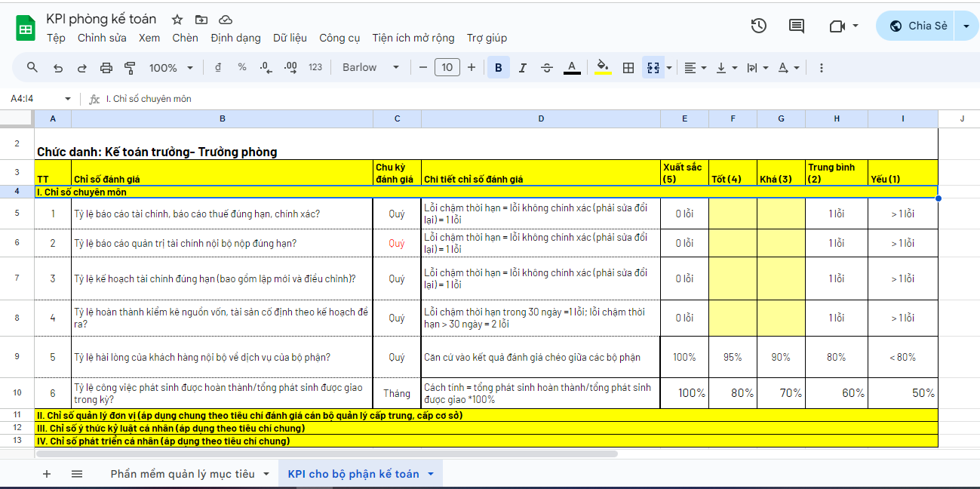Toggle bold formatting button
The width and height of the screenshot is (980, 489).
point(498,68)
